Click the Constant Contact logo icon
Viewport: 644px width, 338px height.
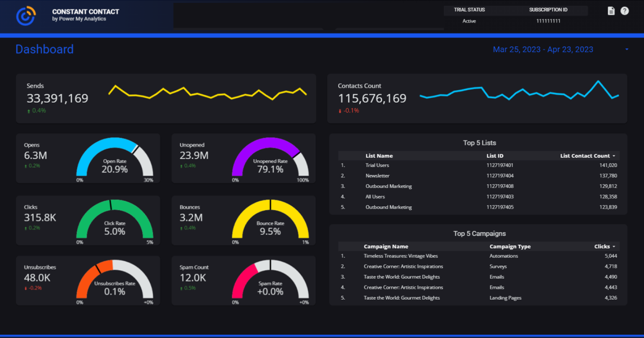pos(26,16)
